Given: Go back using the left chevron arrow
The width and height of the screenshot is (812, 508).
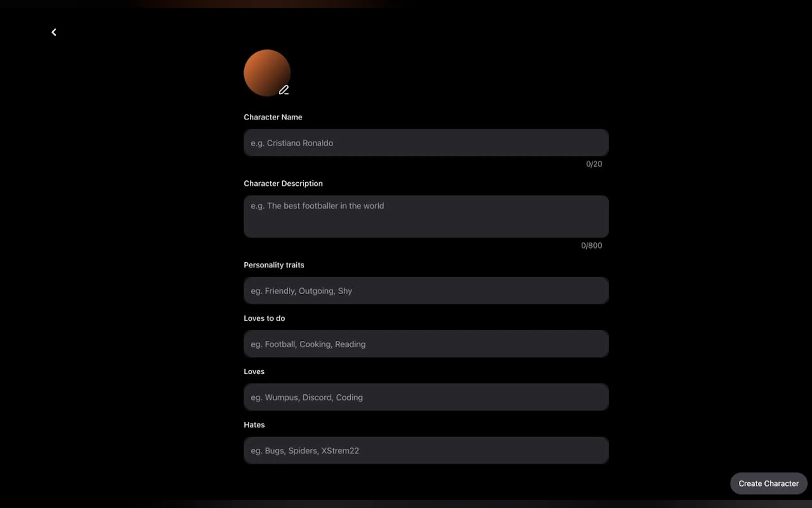Looking at the screenshot, I should pos(54,32).
